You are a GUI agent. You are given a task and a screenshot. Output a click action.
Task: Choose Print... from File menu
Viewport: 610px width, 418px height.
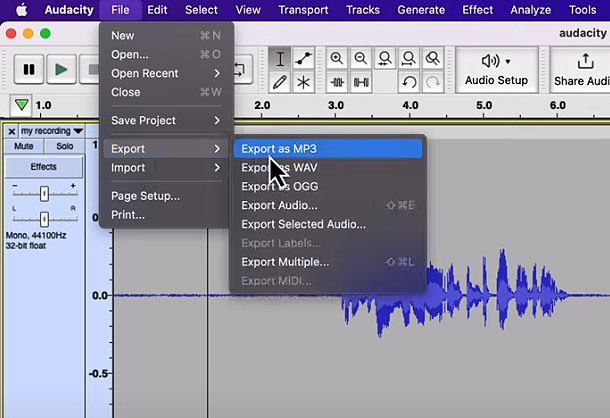click(166, 215)
